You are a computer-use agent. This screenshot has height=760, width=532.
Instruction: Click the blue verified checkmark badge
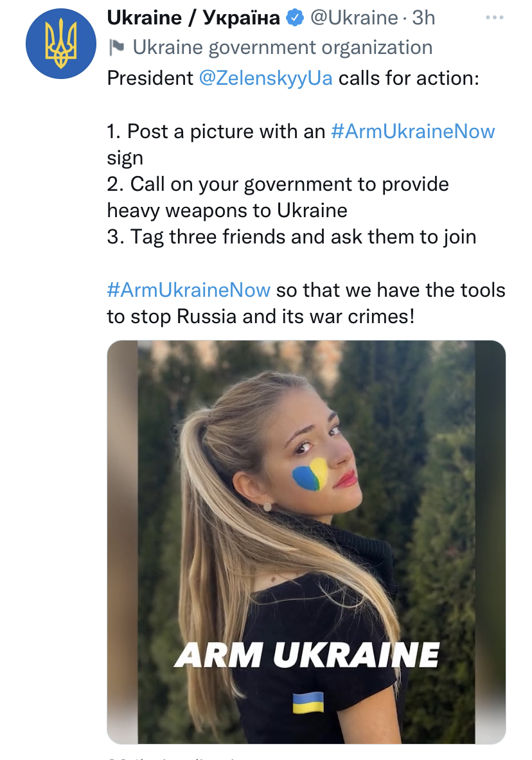point(295,18)
